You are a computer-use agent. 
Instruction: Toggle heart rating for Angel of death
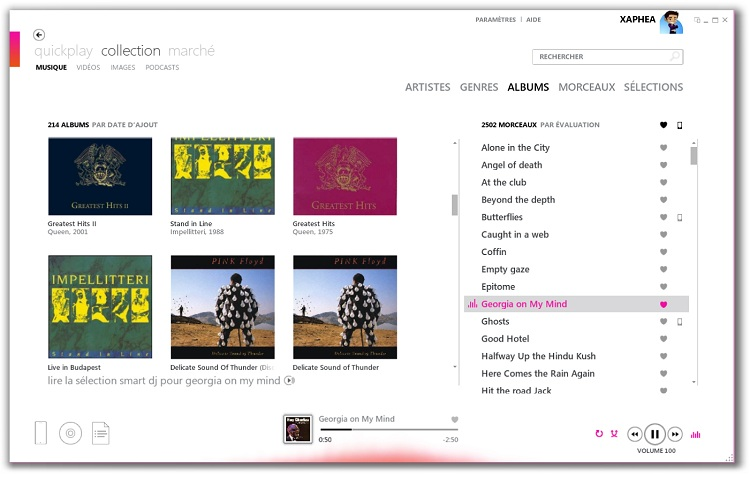point(663,165)
